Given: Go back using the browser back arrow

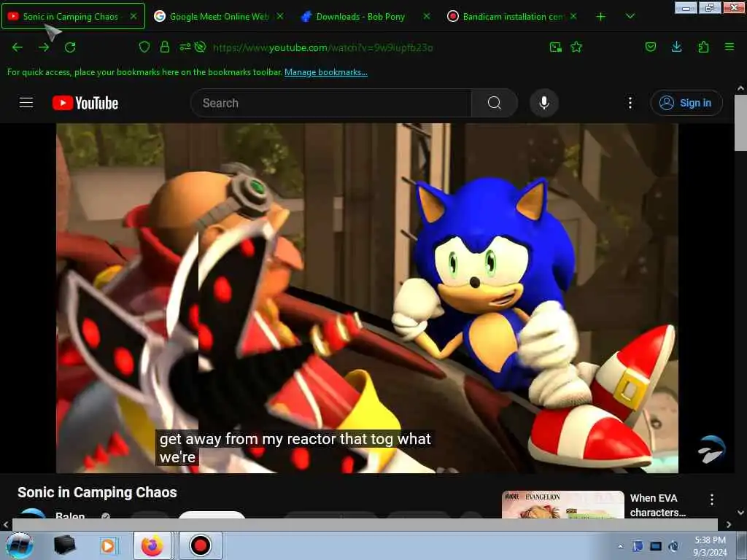Looking at the screenshot, I should point(18,47).
